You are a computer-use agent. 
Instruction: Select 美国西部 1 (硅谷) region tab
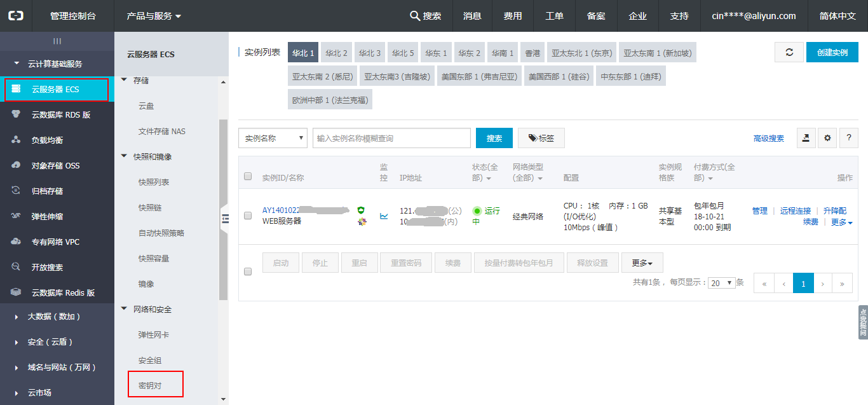click(559, 77)
